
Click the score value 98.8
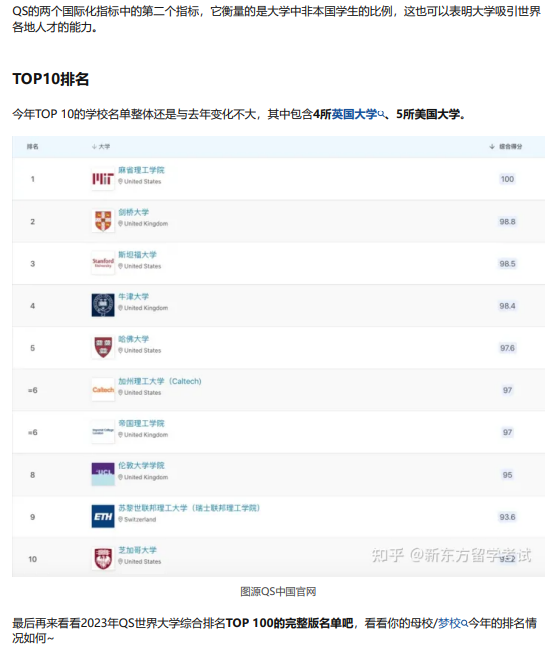click(507, 221)
